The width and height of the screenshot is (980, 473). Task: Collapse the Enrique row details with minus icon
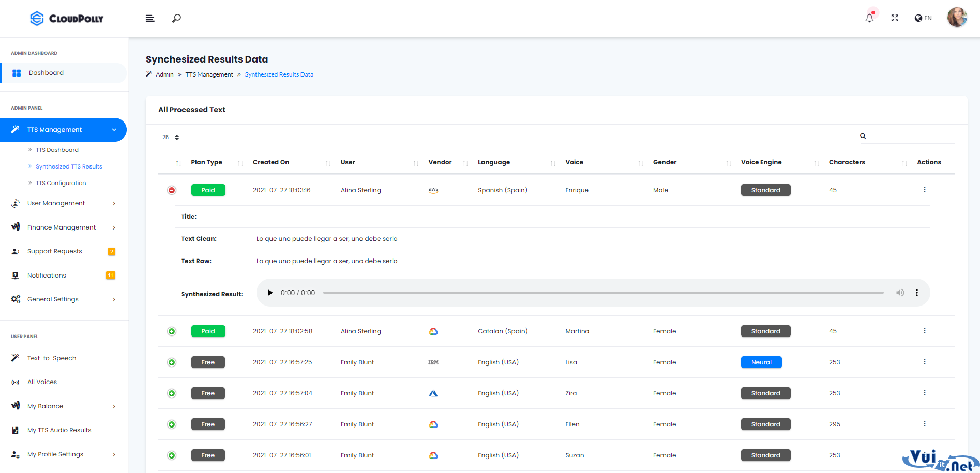(172, 190)
